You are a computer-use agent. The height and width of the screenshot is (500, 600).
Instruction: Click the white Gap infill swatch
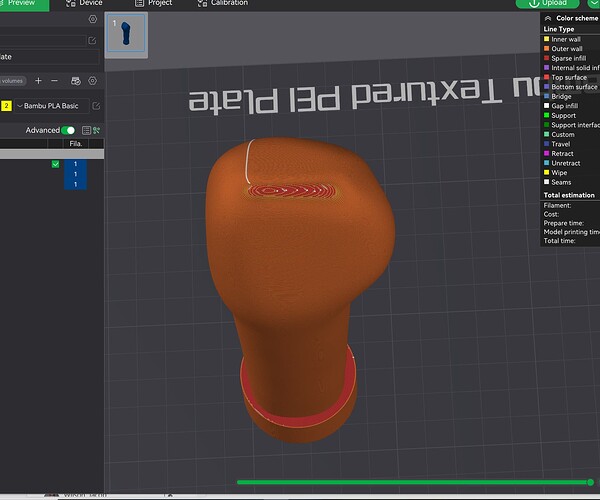tap(546, 106)
